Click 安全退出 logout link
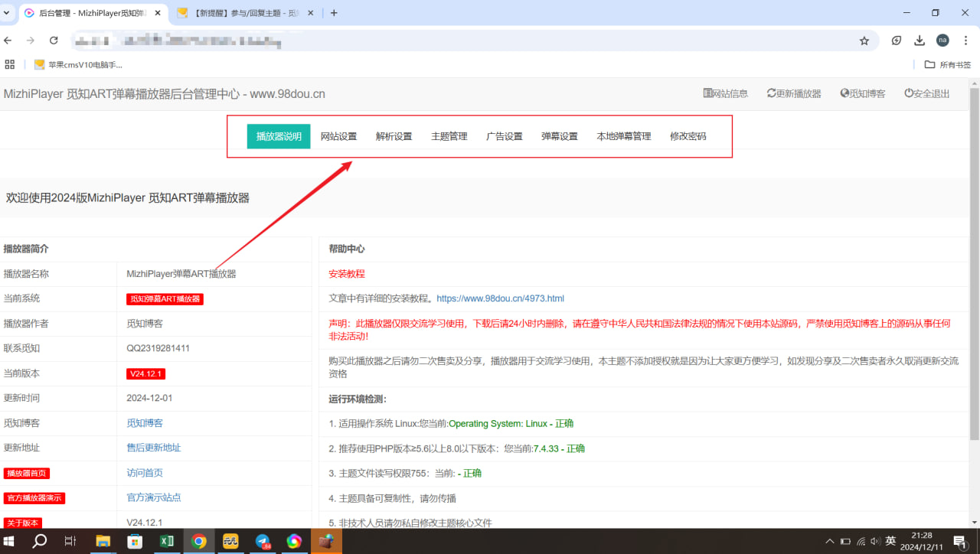The image size is (980, 554). tap(926, 93)
